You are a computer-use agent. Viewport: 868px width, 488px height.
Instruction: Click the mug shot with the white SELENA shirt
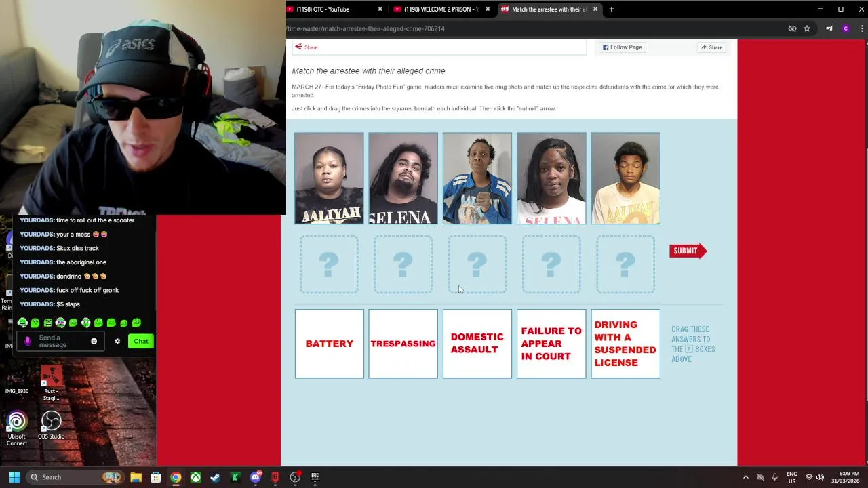(x=551, y=178)
